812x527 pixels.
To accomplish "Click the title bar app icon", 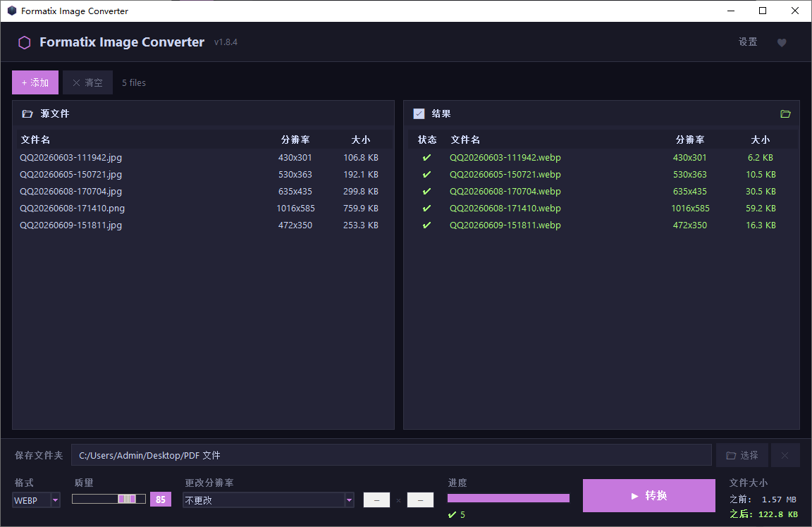I will [11, 11].
